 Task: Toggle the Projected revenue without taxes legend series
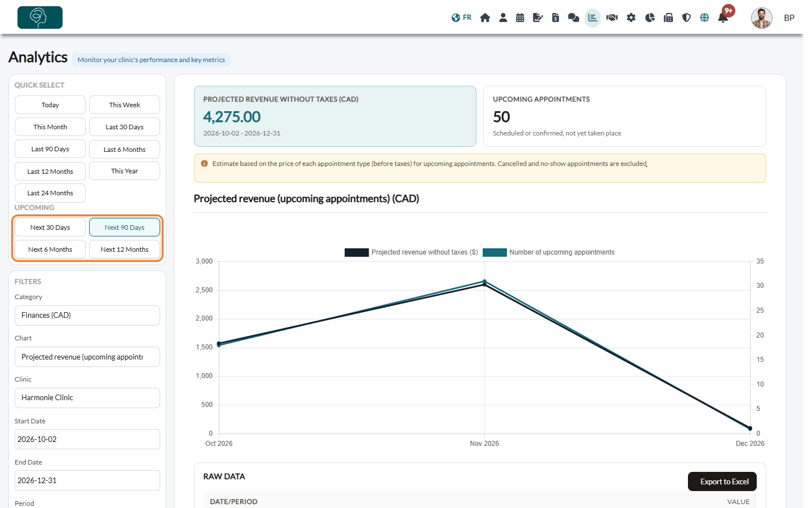(411, 252)
